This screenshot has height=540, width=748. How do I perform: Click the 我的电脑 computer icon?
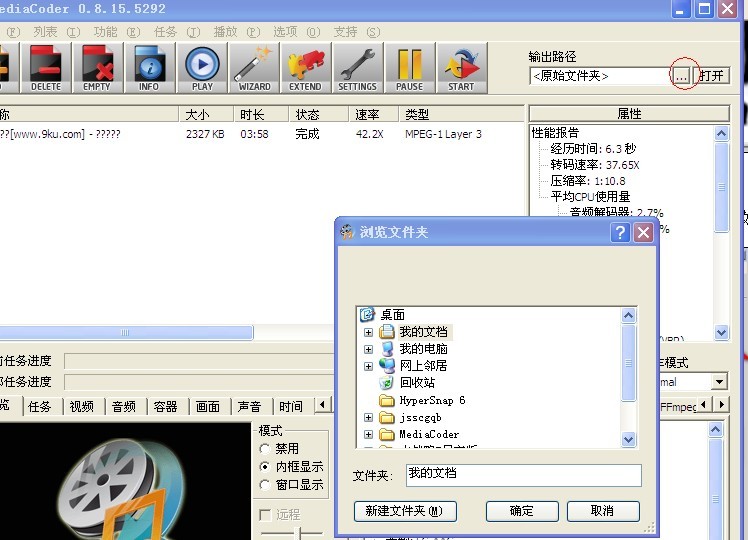[x=387, y=349]
